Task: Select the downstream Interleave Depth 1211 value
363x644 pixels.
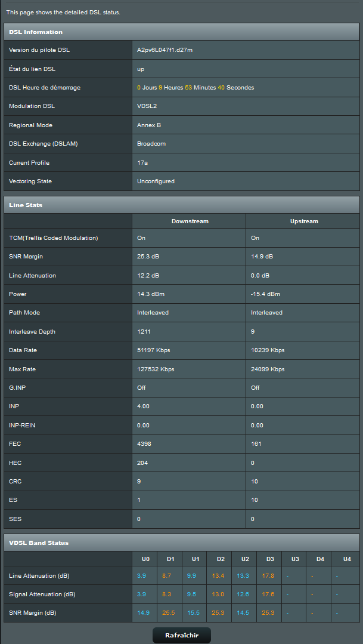Action: point(144,331)
